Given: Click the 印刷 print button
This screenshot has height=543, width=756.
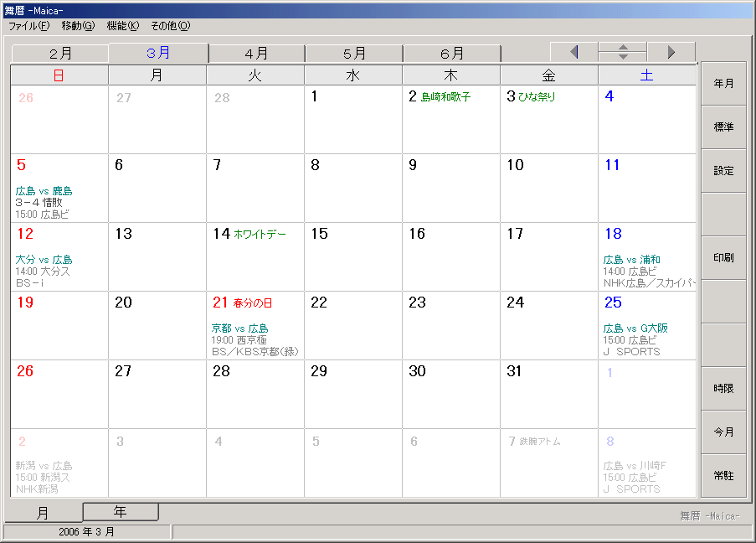Looking at the screenshot, I should [723, 258].
